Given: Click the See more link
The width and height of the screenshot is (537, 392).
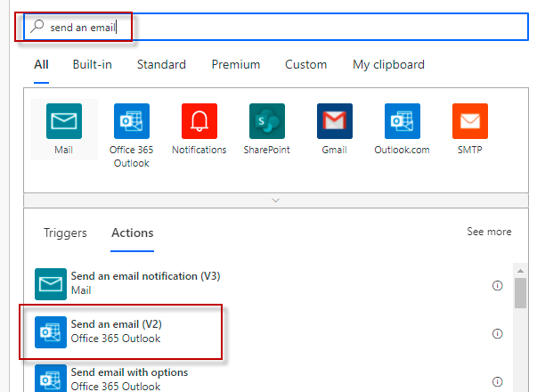Looking at the screenshot, I should (x=489, y=232).
